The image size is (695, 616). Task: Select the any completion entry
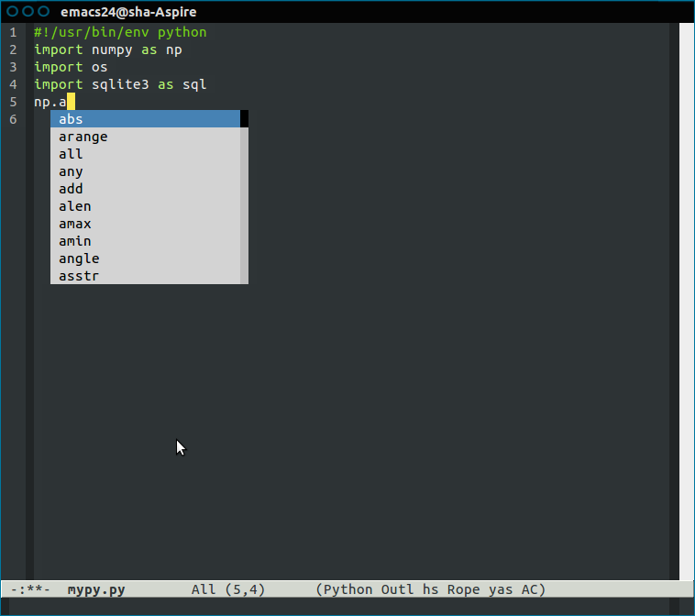tap(145, 171)
